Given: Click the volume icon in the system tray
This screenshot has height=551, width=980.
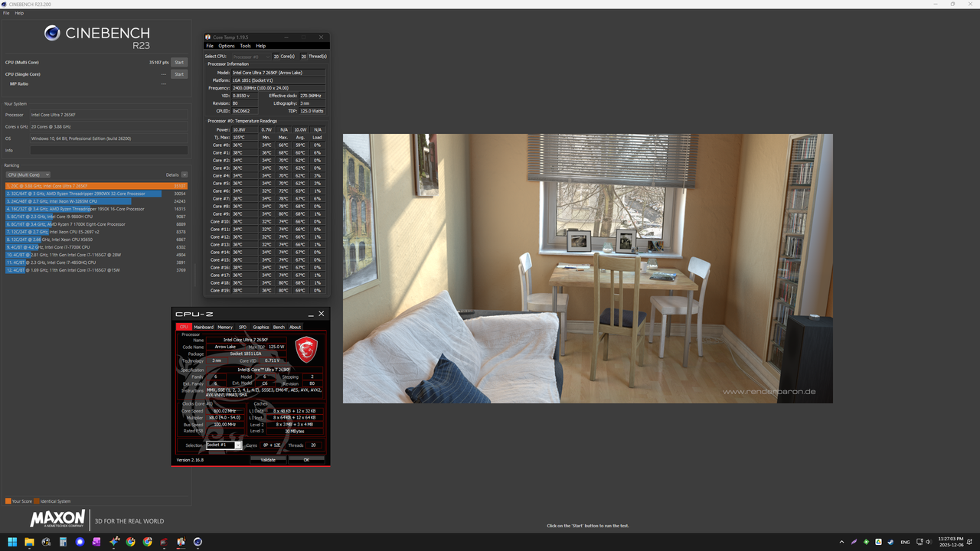Looking at the screenshot, I should pyautogui.click(x=930, y=542).
